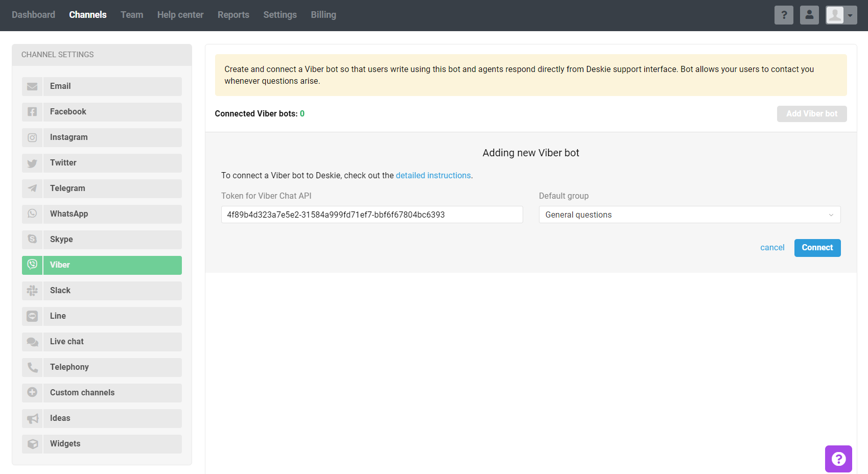Click the Email envelope icon
This screenshot has width=868, height=474.
32,86
